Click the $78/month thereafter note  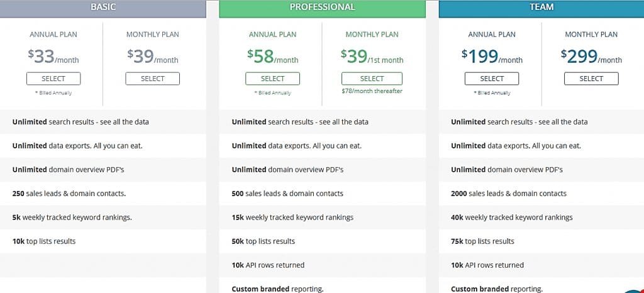(x=372, y=91)
